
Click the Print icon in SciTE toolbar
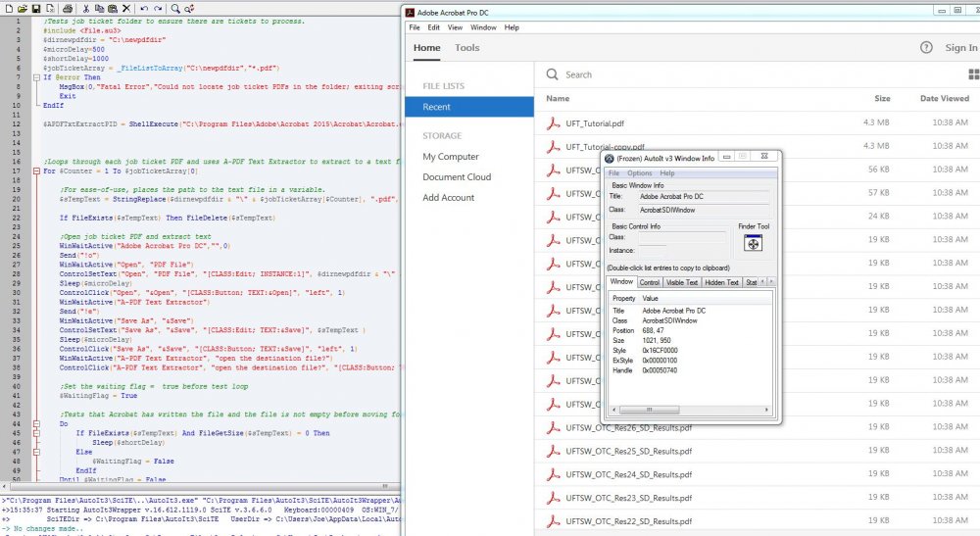tap(68, 8)
